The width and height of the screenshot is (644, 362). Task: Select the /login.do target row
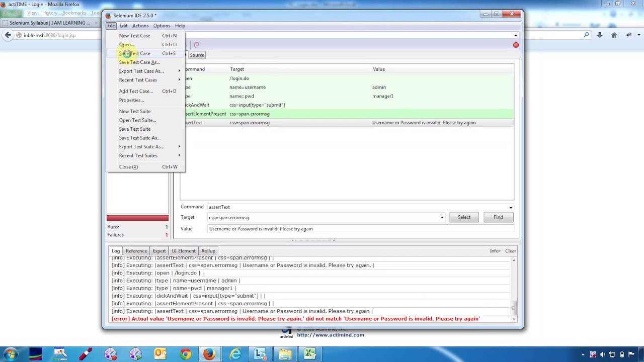click(347, 78)
